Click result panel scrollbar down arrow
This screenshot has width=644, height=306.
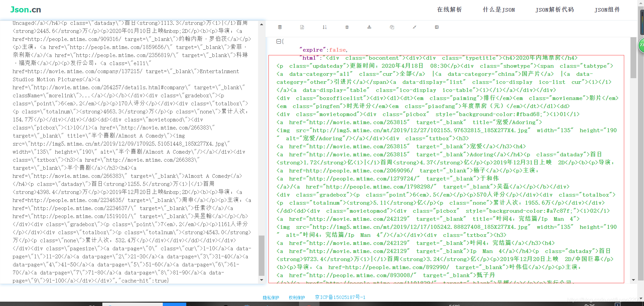coord(633,280)
